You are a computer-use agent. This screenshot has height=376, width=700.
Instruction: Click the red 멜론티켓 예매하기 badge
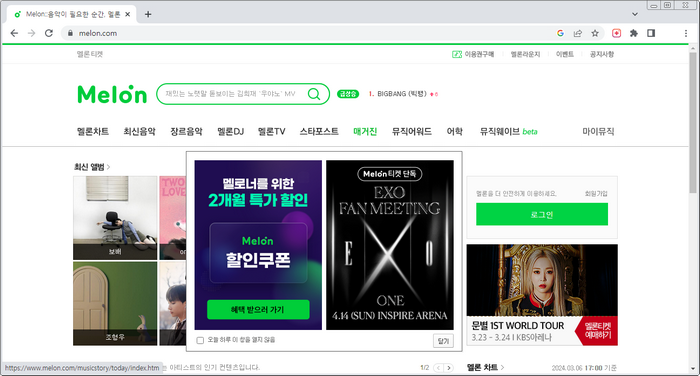[597, 331]
